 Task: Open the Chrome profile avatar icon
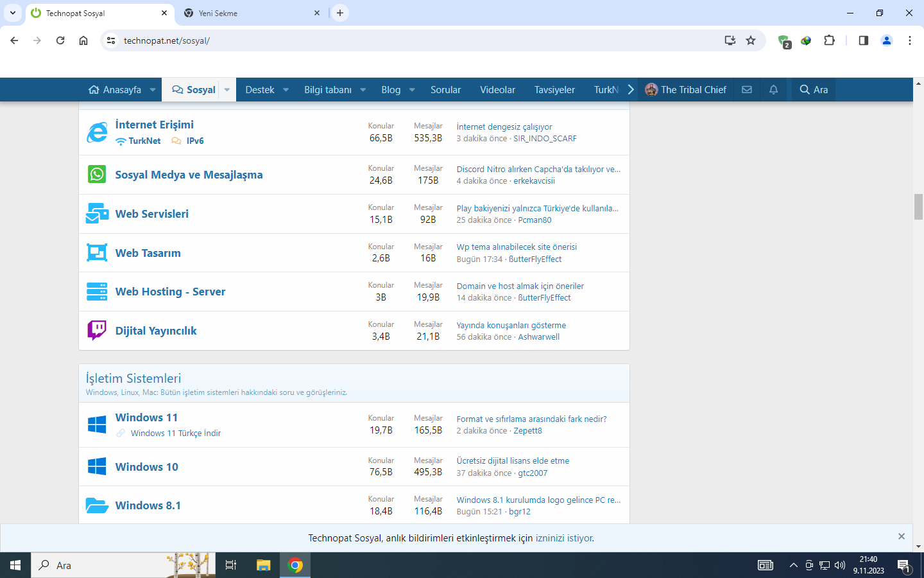coord(887,40)
